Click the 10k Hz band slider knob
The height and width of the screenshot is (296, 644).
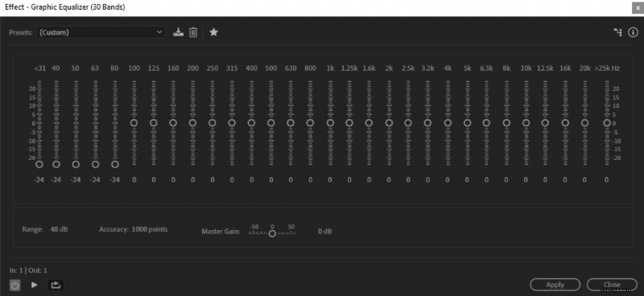[526, 122]
